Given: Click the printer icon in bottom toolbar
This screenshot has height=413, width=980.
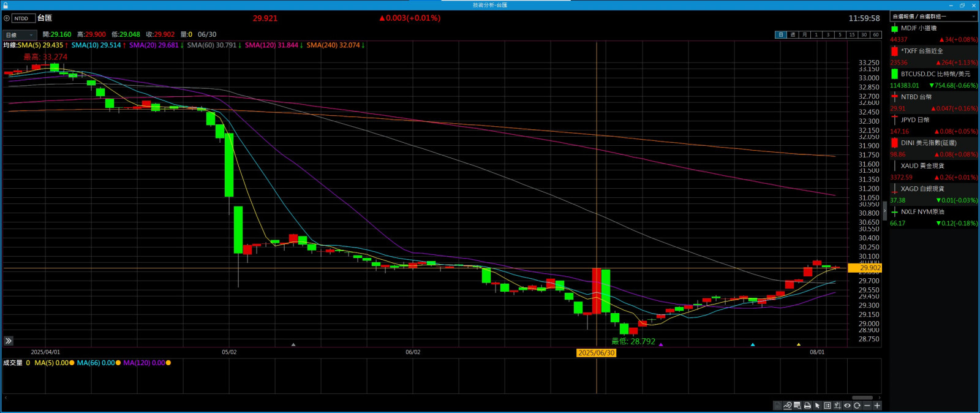Looking at the screenshot, I should click(x=807, y=406).
